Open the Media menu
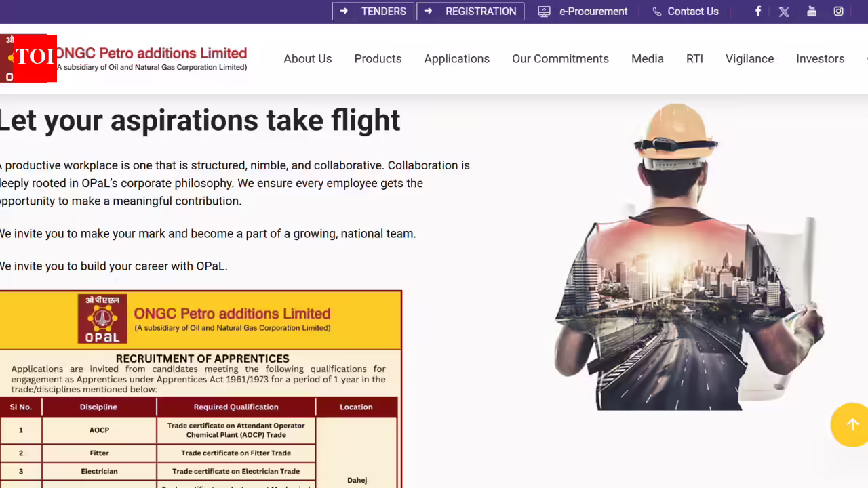 pyautogui.click(x=648, y=59)
